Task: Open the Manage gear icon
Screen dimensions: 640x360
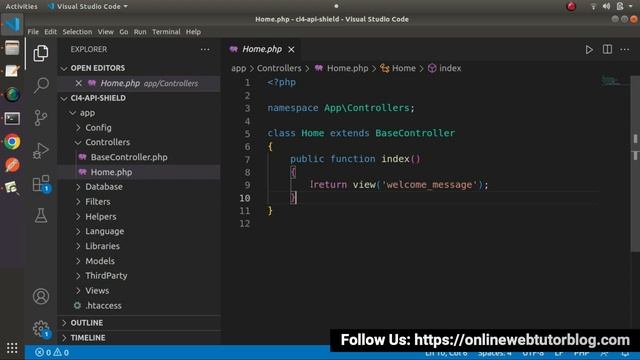Action: (41, 329)
